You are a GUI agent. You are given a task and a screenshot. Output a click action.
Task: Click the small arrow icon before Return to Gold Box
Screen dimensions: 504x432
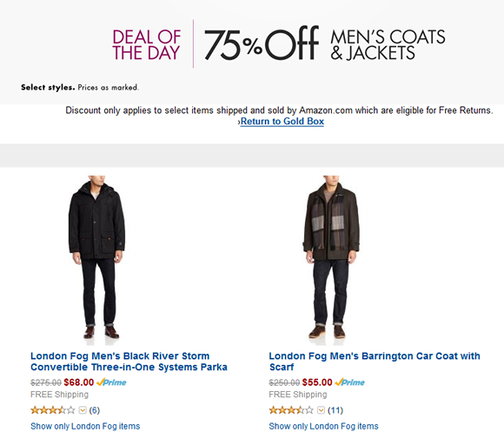click(x=239, y=122)
